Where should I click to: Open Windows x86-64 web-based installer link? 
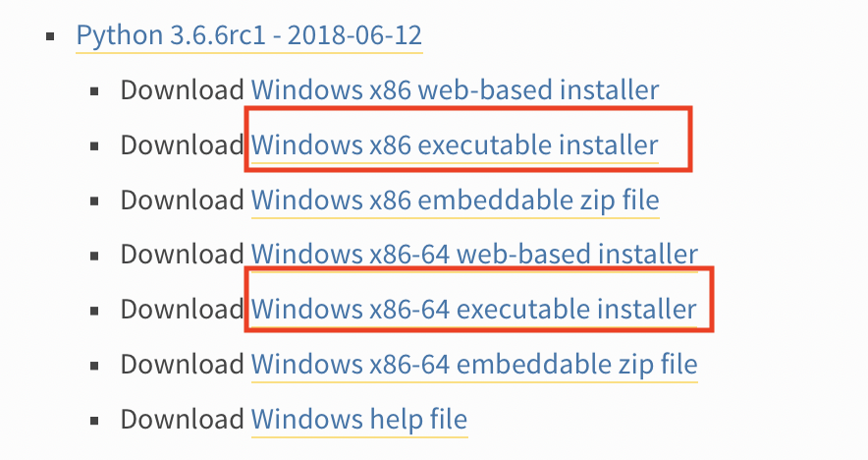(474, 254)
